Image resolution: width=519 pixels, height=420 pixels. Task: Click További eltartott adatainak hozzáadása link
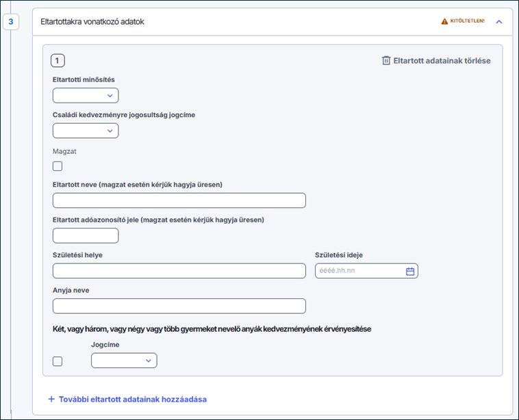132,399
